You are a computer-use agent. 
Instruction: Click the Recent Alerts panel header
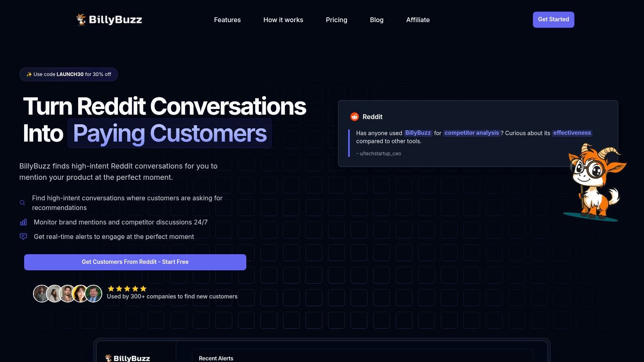(x=216, y=358)
